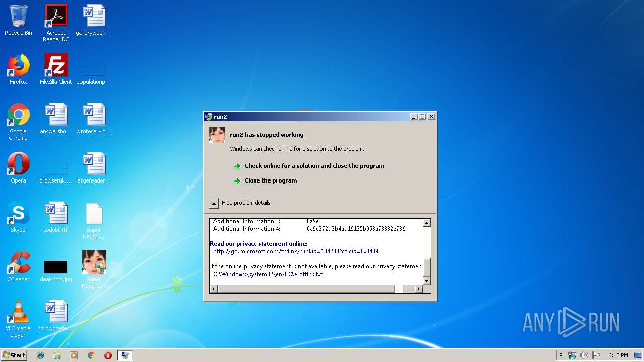Select the followphase Word document
Screen dimensions: 644x362
point(56,316)
